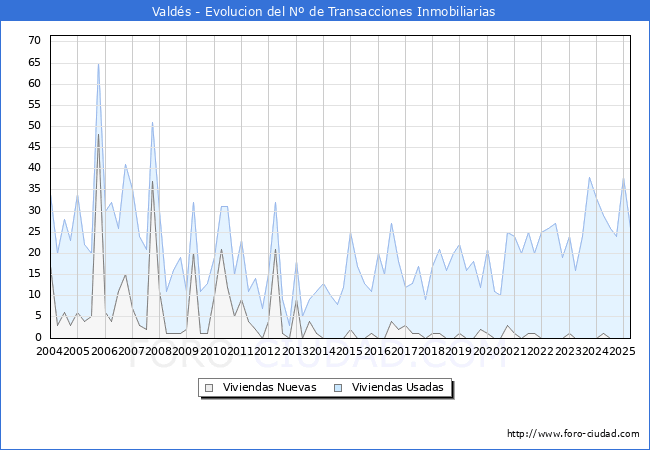Click the 2020 x-axis year label

pos(486,351)
